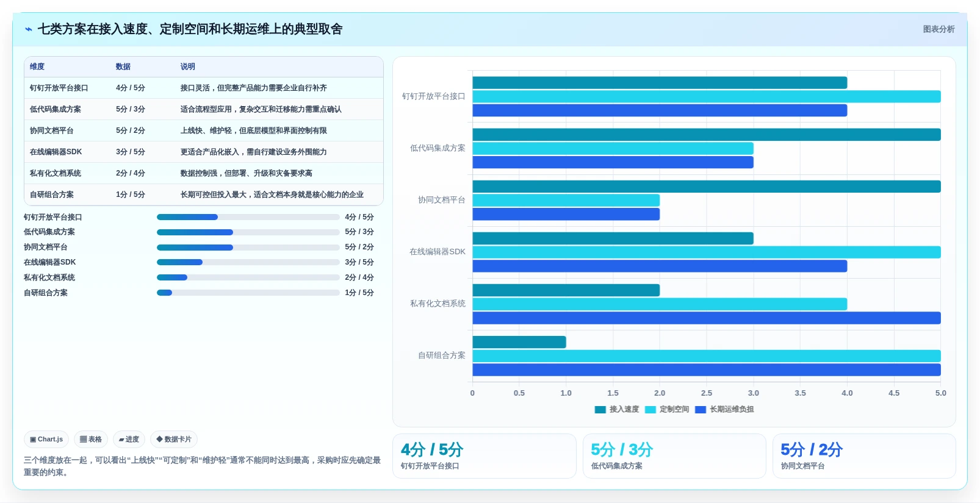This screenshot has width=980, height=503.
Task: Click x-axis tick 2.5 on chart
Action: (707, 393)
